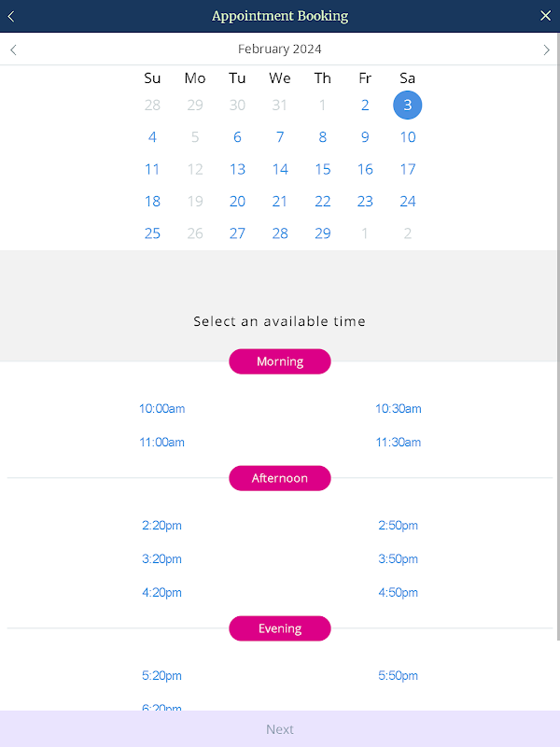Select February 3 on the calendar
The image size is (560, 747).
point(407,106)
